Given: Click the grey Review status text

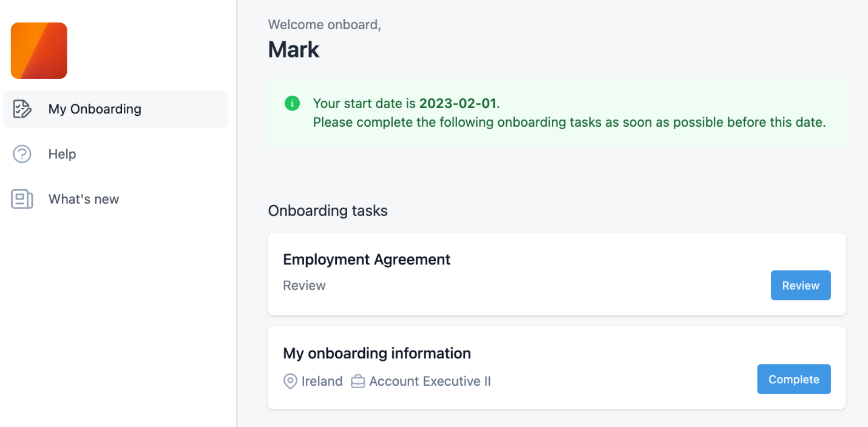Looking at the screenshot, I should [x=304, y=286].
